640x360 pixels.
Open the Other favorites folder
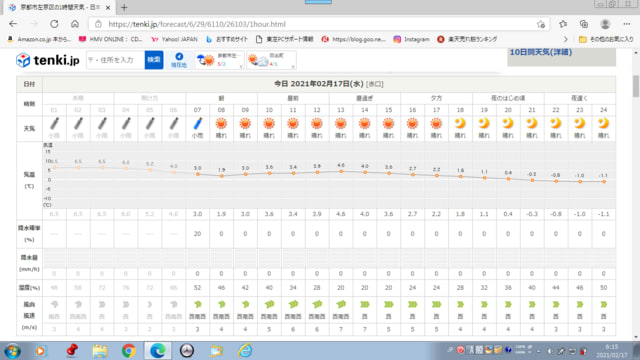tap(606, 39)
